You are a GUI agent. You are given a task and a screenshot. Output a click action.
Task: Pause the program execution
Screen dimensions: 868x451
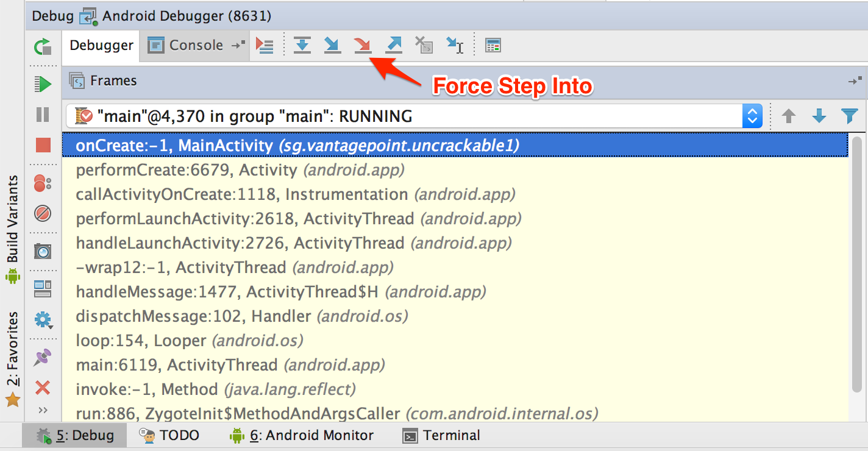(43, 115)
